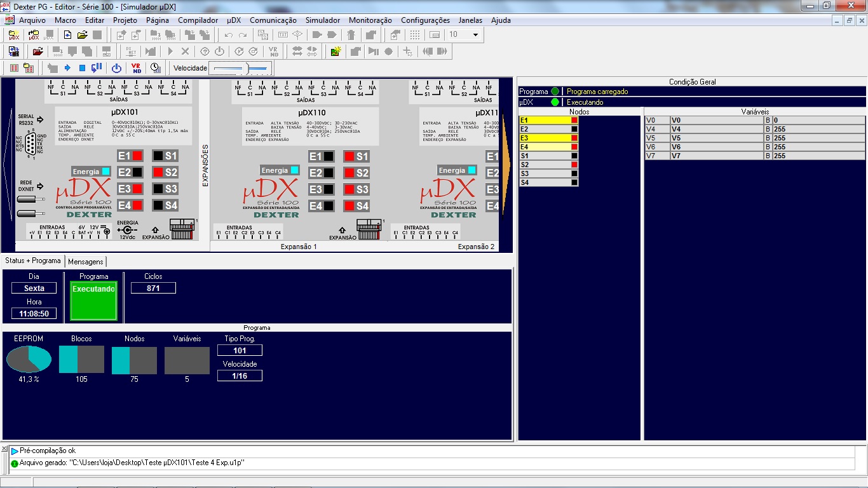Click the blue step/pause simulation icon
868x488 pixels.
pos(97,68)
